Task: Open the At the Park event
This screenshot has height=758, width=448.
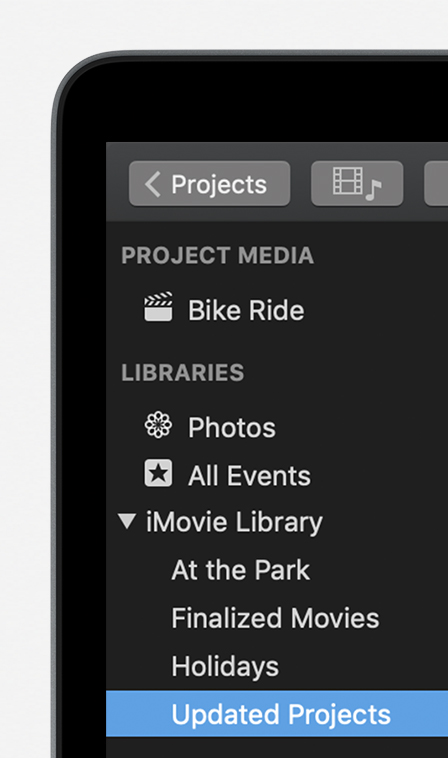Action: coord(240,570)
